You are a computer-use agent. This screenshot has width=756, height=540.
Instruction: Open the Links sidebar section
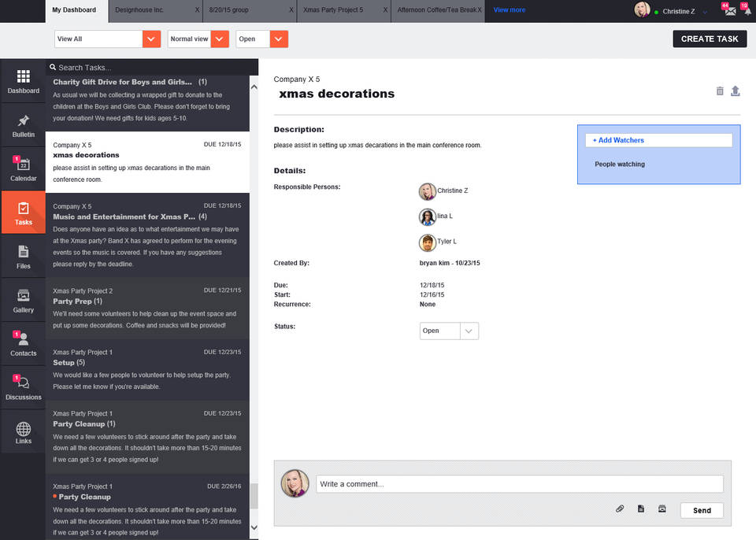(23, 432)
